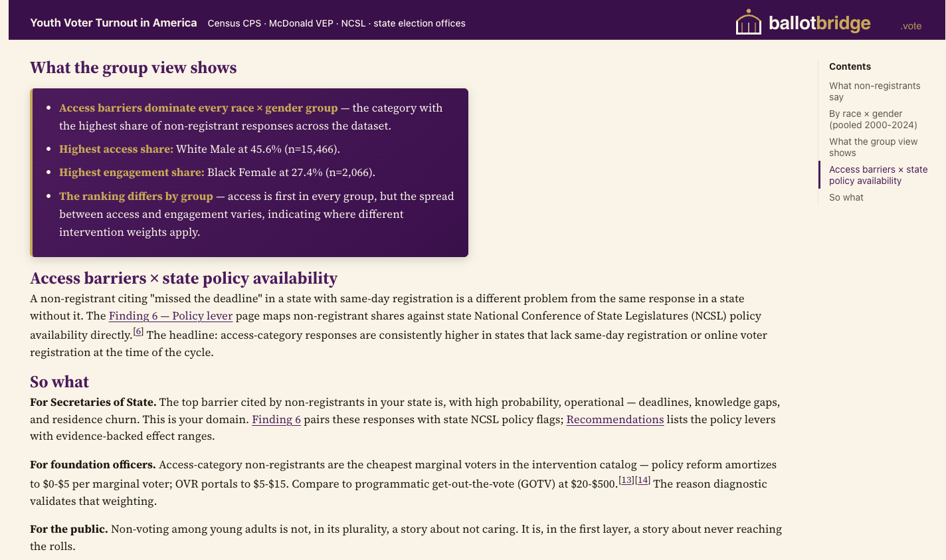Open footnote reference 14
This screenshot has height=560, width=946.
click(642, 480)
